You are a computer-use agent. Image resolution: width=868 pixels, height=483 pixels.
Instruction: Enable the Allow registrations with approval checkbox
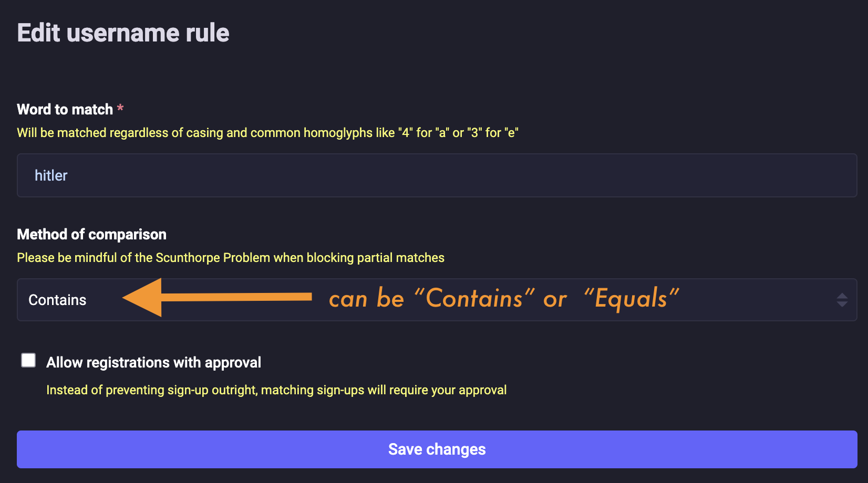point(28,360)
